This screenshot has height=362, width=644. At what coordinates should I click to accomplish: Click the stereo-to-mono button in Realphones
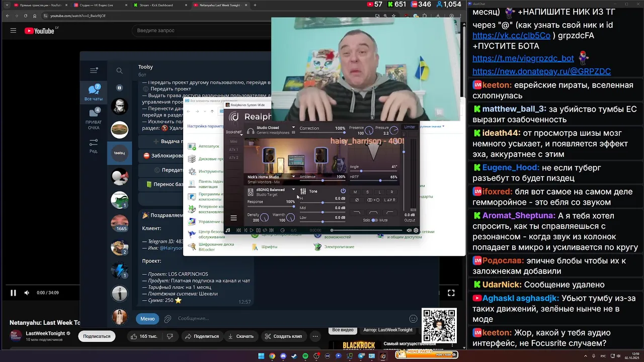[x=373, y=200]
